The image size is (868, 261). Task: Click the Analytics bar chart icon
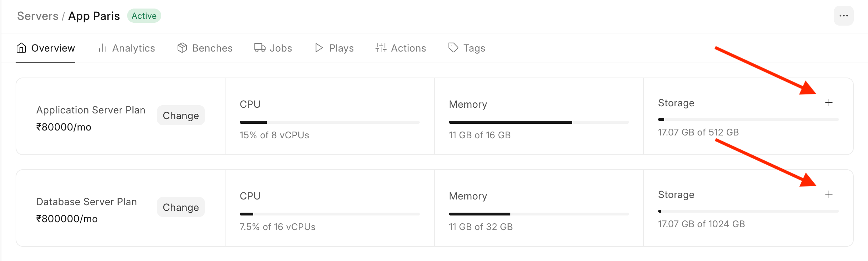102,48
